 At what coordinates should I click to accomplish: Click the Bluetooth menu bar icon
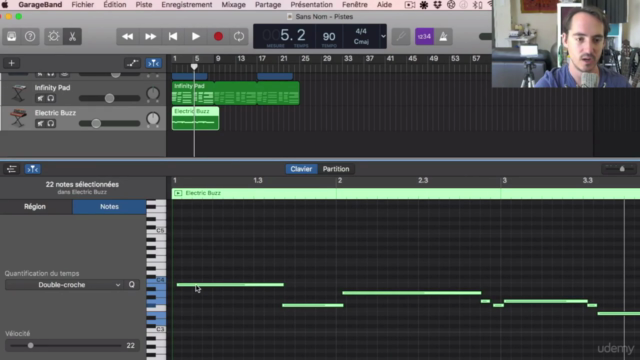point(477,5)
